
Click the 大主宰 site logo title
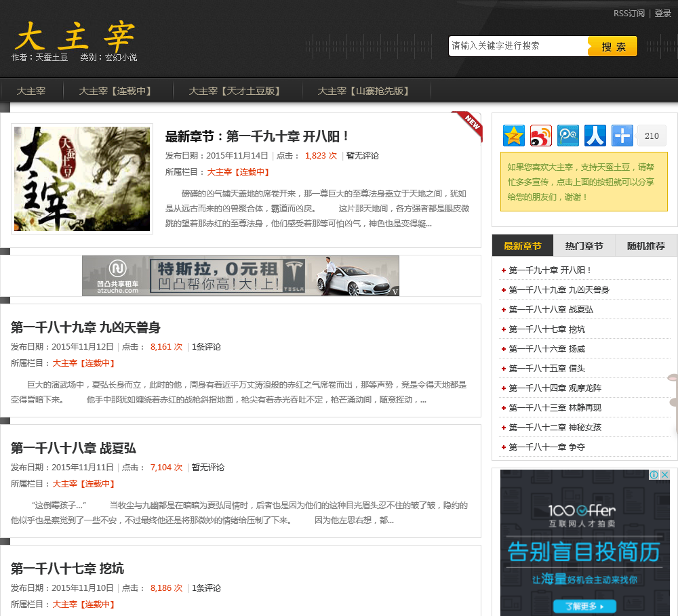[75, 36]
